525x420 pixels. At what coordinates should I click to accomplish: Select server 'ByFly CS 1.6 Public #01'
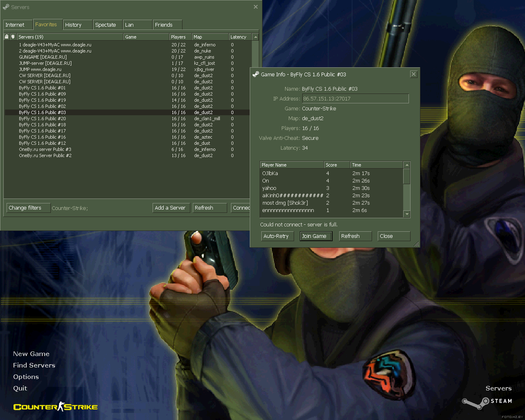(x=128, y=88)
